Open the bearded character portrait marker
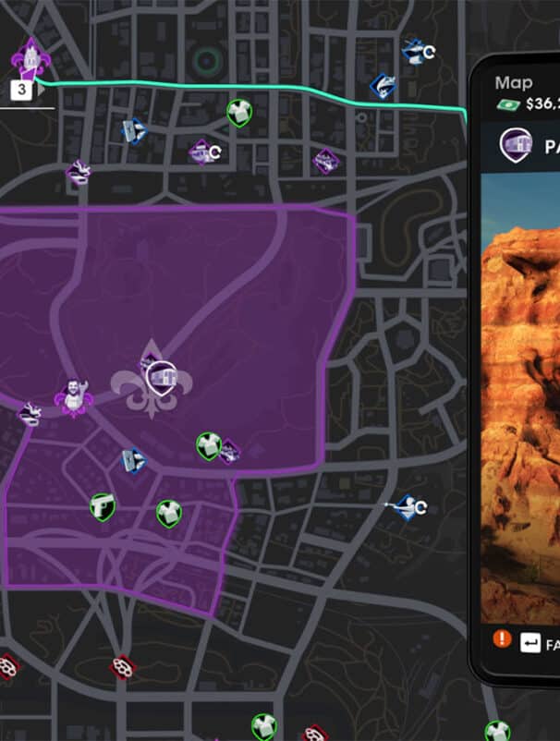Screen dimensions: 560x741 pyautogui.click(x=74, y=398)
